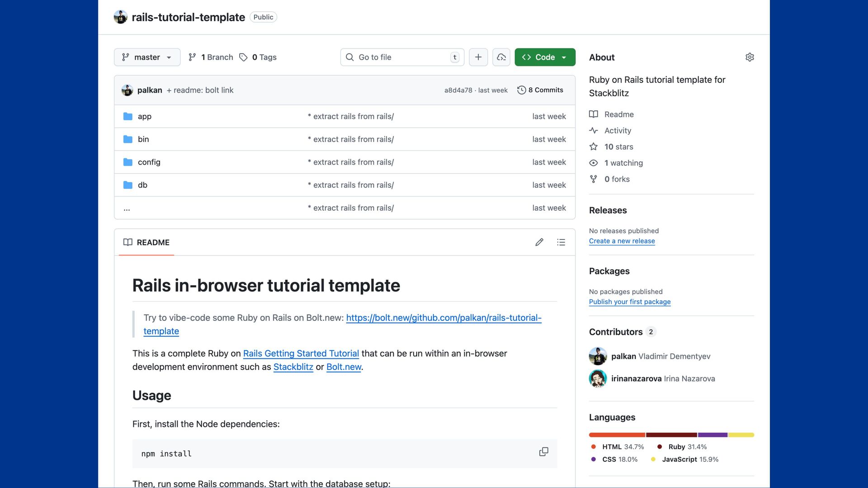Click the languages color bar HTML segment
The height and width of the screenshot is (488, 868).
pyautogui.click(x=617, y=435)
